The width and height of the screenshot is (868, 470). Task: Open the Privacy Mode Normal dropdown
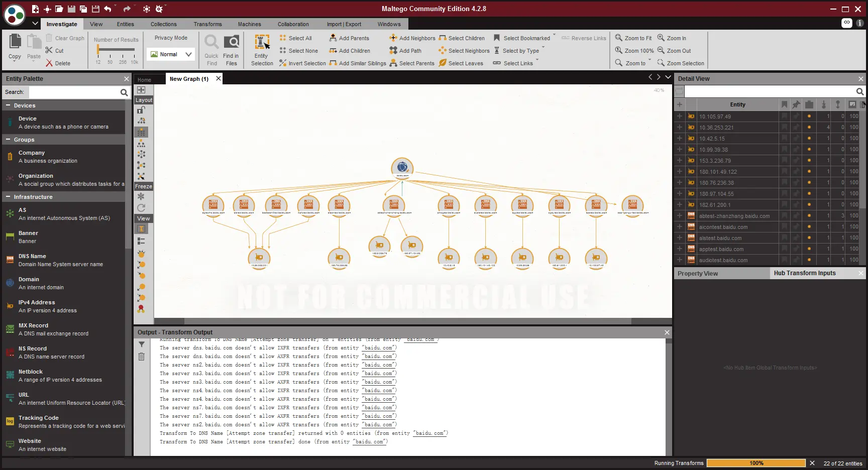click(171, 54)
